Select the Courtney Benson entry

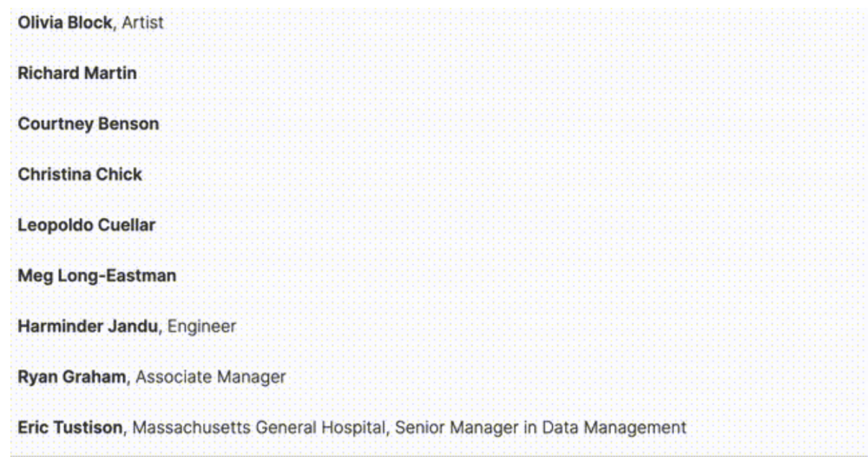89,123
